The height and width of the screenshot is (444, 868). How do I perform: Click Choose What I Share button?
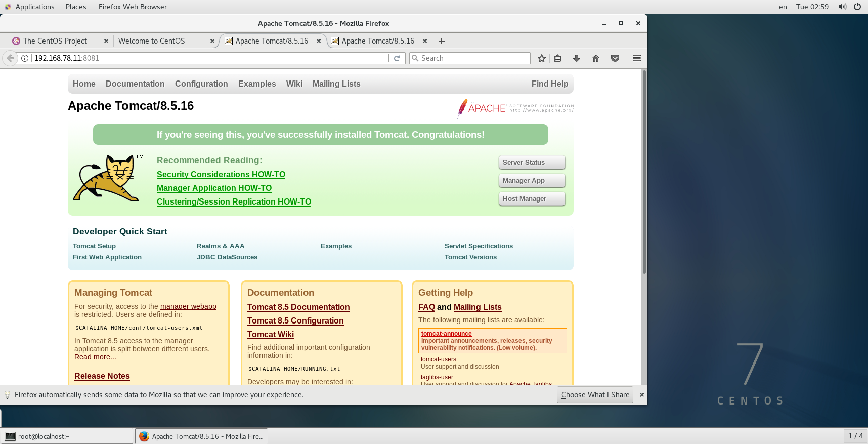click(595, 395)
